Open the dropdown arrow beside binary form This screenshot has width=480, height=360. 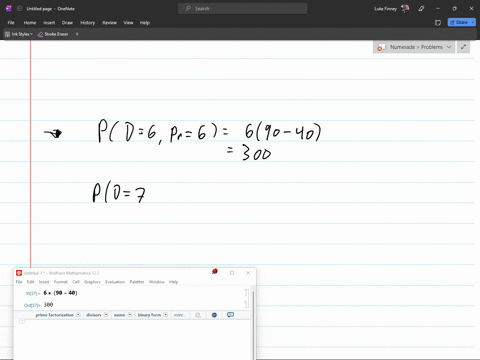click(x=165, y=315)
